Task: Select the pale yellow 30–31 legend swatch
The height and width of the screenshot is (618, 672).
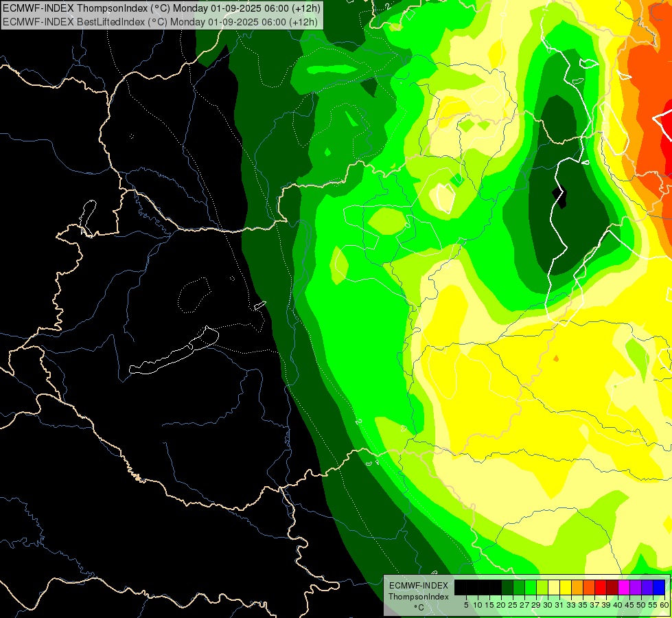Action: coord(554,587)
